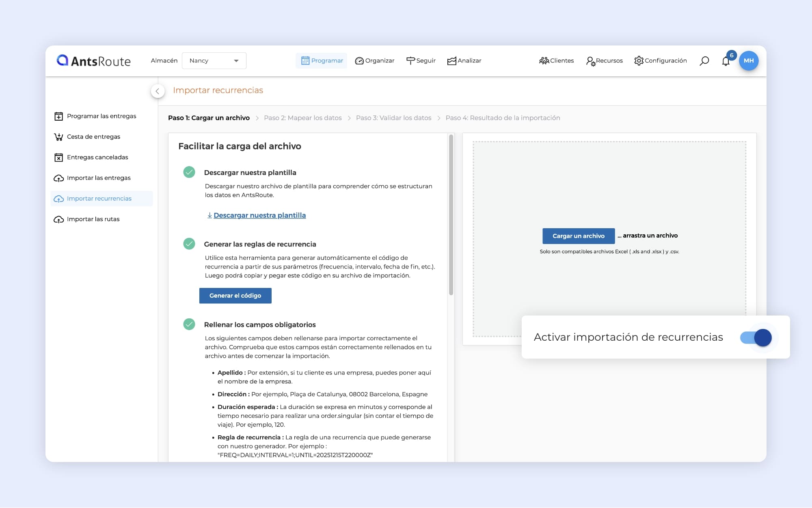Collapse the sidebar with the chevron button
This screenshot has height=508, width=812.
(x=158, y=91)
